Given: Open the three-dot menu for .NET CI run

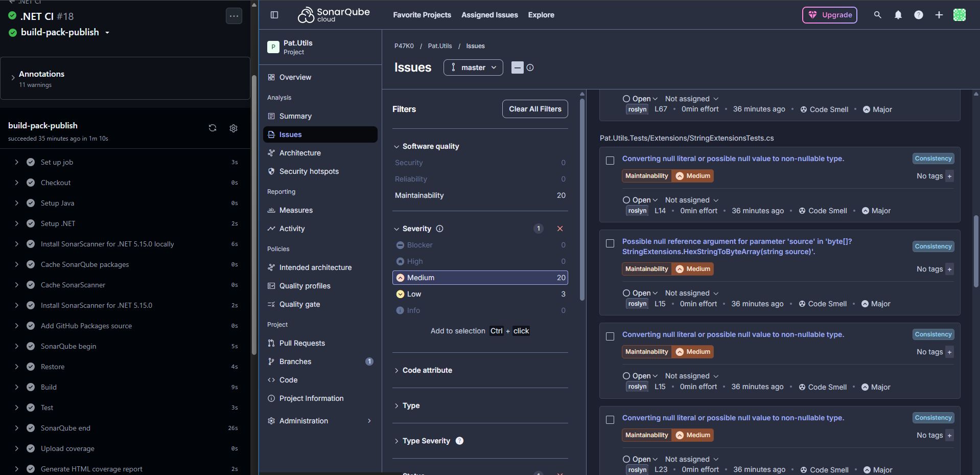Looking at the screenshot, I should click(x=234, y=16).
